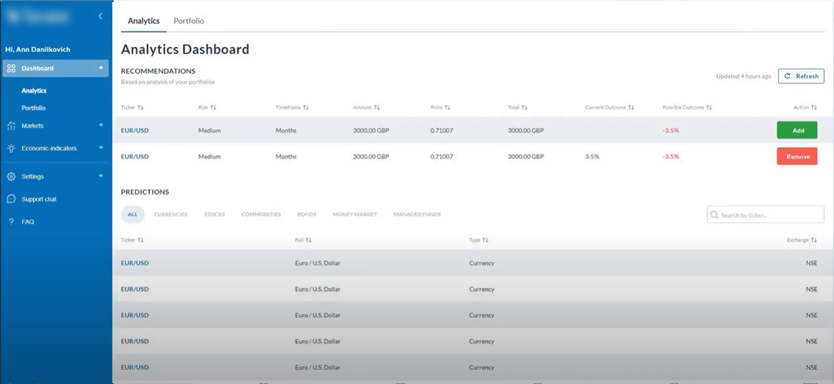This screenshot has height=384, width=834.
Task: Select the STOCKS predictions filter
Action: [x=214, y=214]
